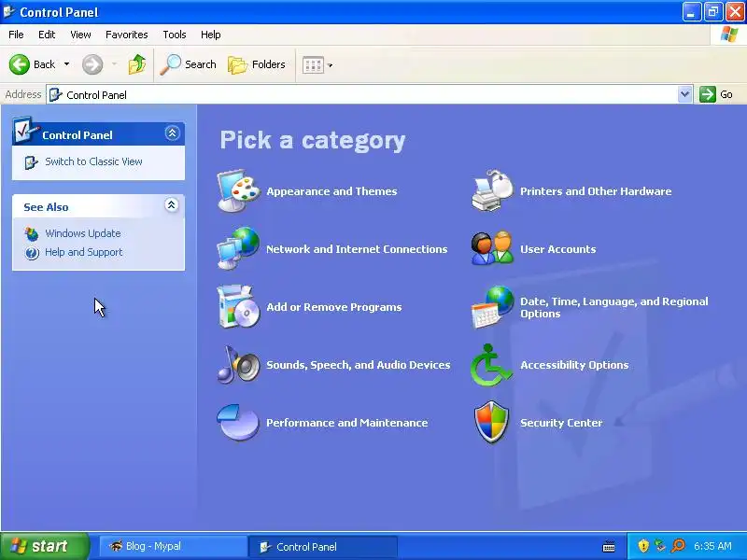Open the View menu
747x560 pixels.
point(80,35)
